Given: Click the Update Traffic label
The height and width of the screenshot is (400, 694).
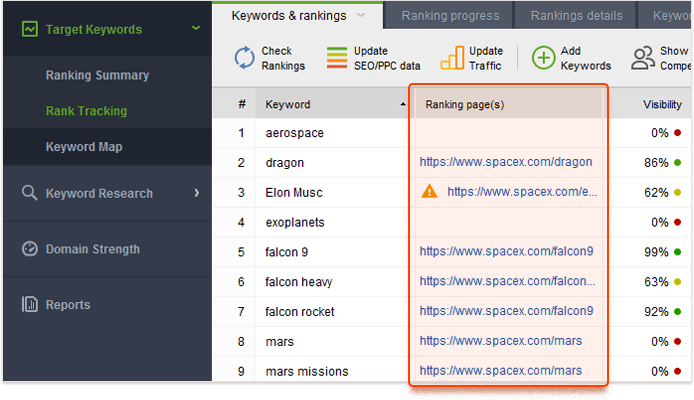Looking at the screenshot, I should tap(486, 58).
